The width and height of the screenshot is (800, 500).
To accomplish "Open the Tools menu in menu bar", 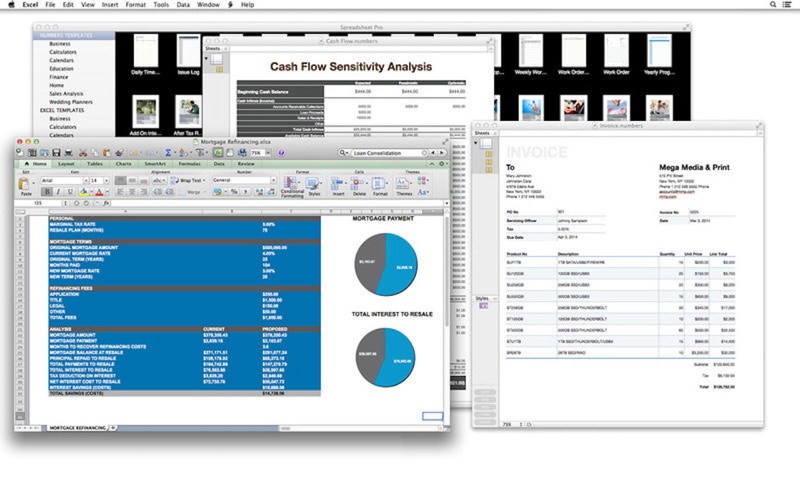I will 161,5.
